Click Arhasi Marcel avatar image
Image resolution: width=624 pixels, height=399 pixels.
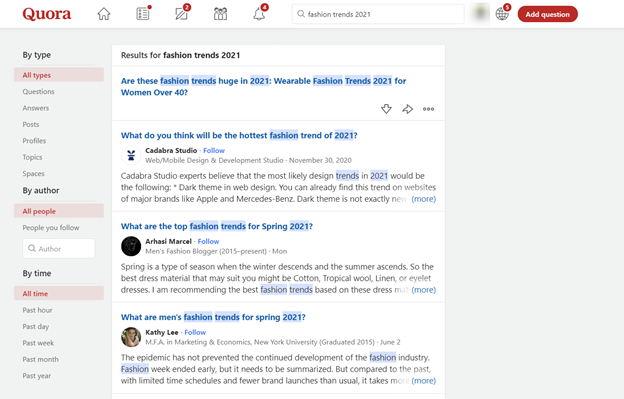tap(131, 246)
